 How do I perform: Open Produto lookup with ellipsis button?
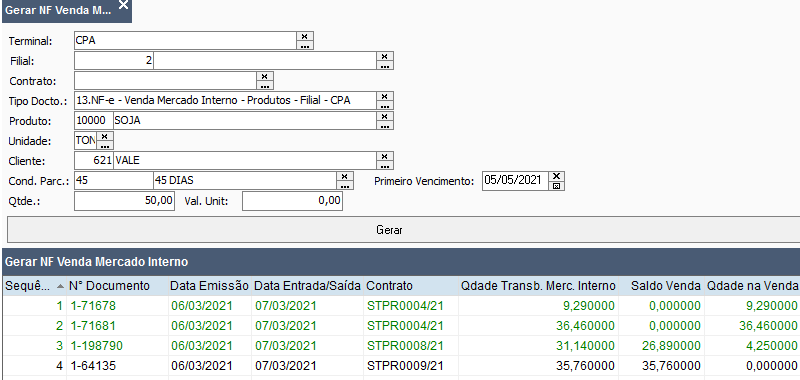[x=385, y=125]
